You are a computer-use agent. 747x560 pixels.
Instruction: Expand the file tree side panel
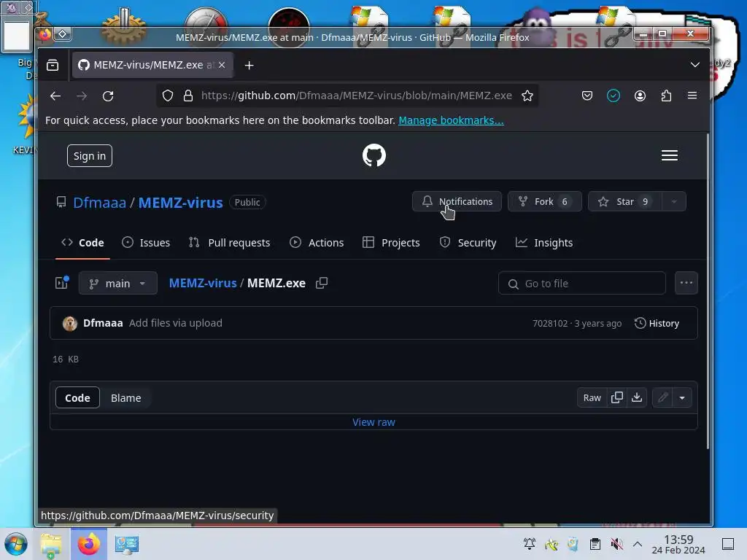pyautogui.click(x=62, y=283)
